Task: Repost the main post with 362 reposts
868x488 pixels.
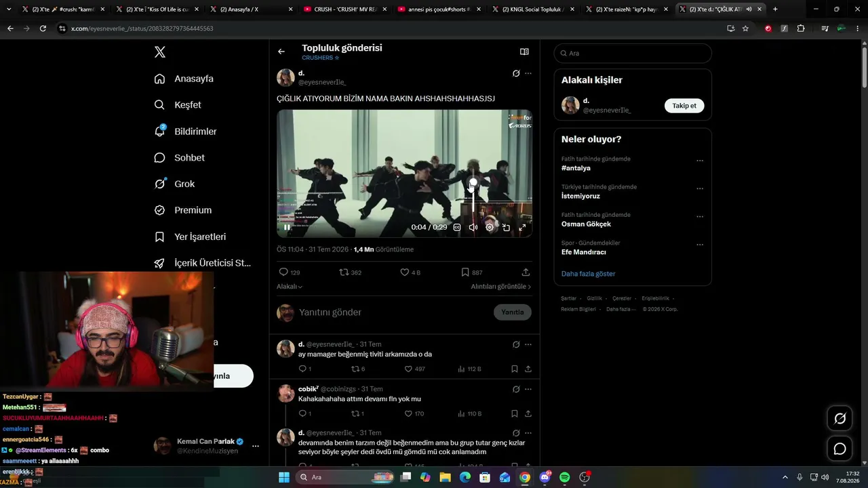Action: pos(350,272)
